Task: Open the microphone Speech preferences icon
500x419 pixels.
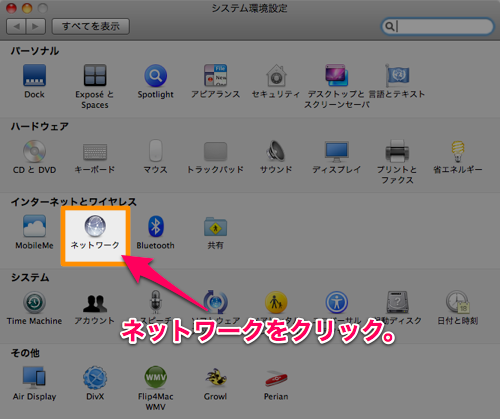Action: 156,302
